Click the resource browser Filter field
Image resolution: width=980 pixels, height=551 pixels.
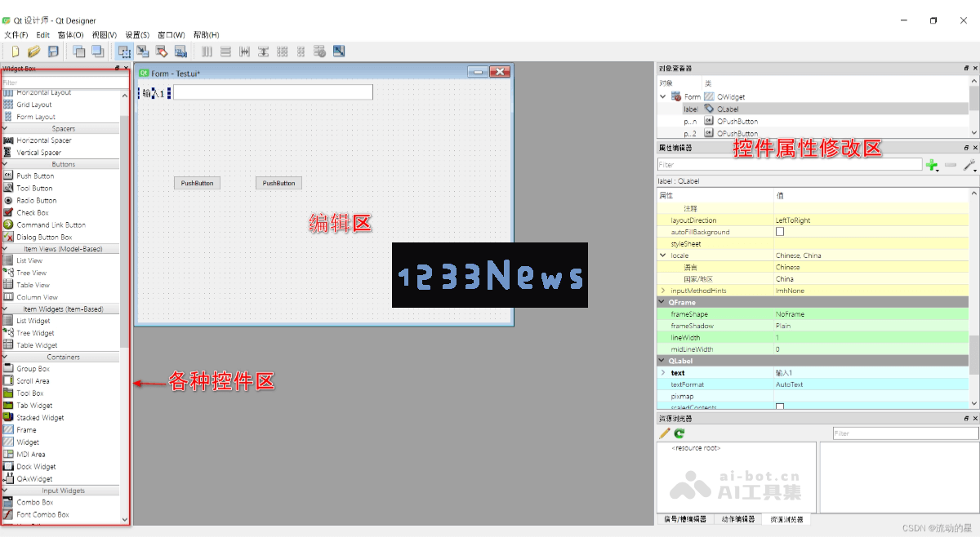(905, 433)
